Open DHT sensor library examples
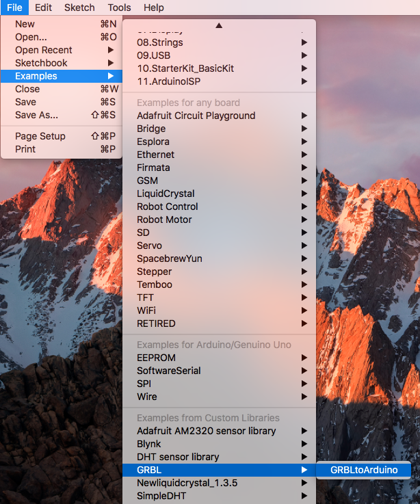This screenshot has width=420, height=504. tap(219, 457)
